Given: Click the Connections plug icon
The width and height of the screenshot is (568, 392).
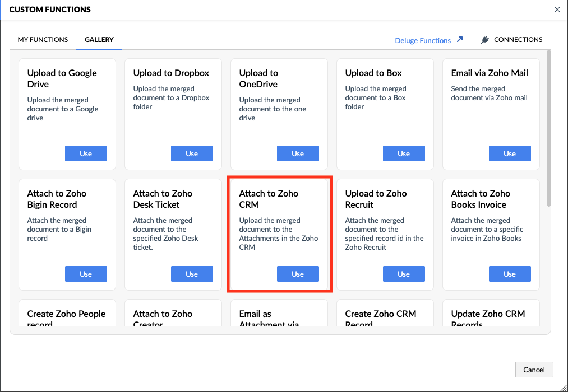Looking at the screenshot, I should (485, 40).
